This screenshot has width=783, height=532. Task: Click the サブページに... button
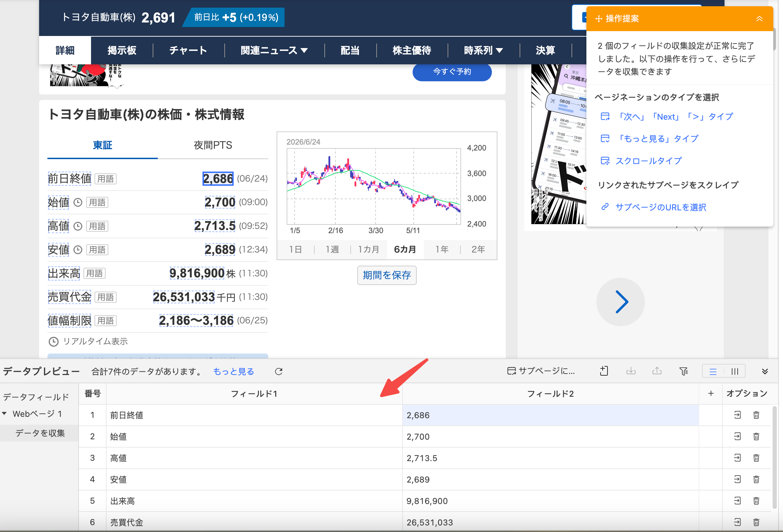point(541,371)
